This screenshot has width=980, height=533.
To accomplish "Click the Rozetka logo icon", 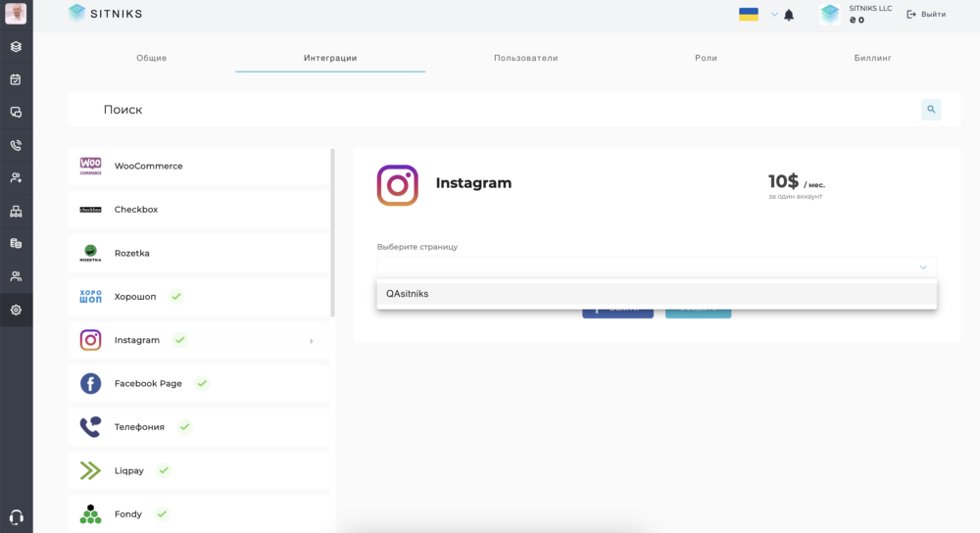I will coord(90,253).
